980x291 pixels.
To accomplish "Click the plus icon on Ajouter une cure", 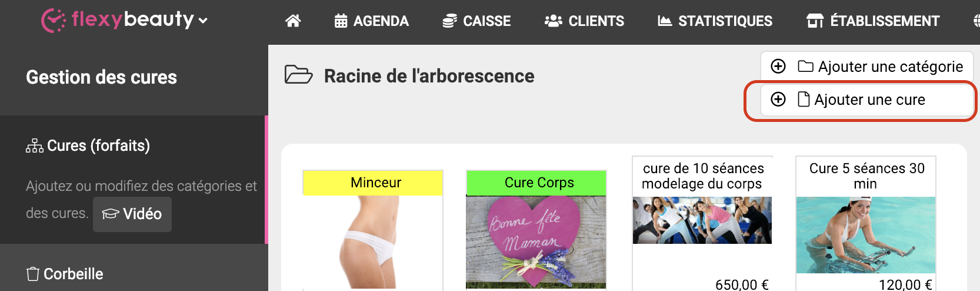I will point(778,99).
